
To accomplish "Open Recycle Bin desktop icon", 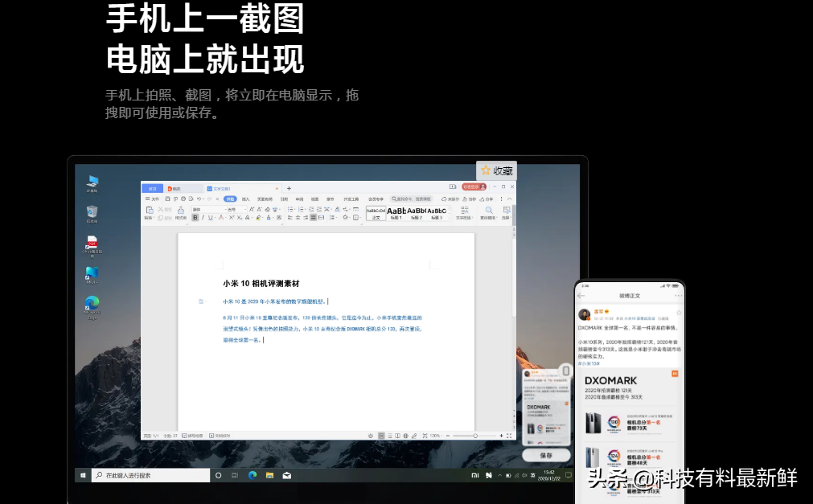I will pos(92,214).
